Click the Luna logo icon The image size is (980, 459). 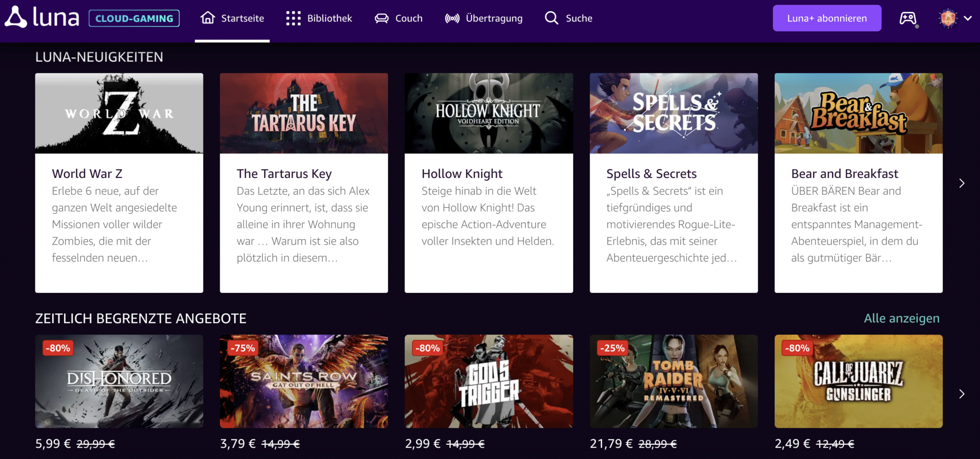pos(16,18)
